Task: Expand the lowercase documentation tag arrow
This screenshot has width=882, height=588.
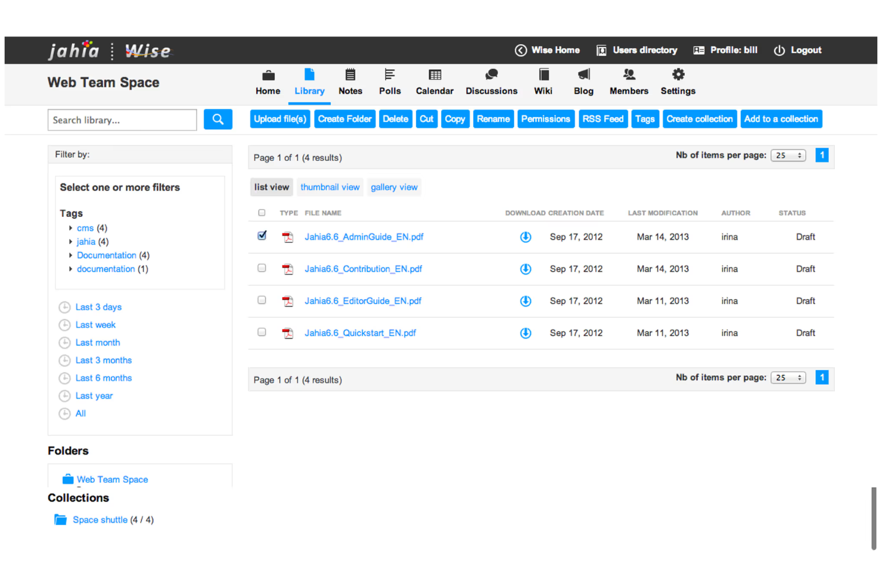Action: (70, 269)
